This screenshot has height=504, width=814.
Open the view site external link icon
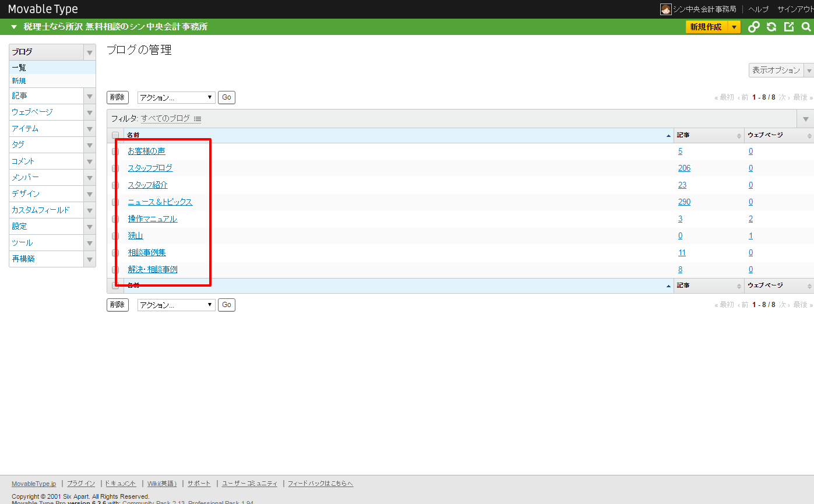[x=789, y=27]
